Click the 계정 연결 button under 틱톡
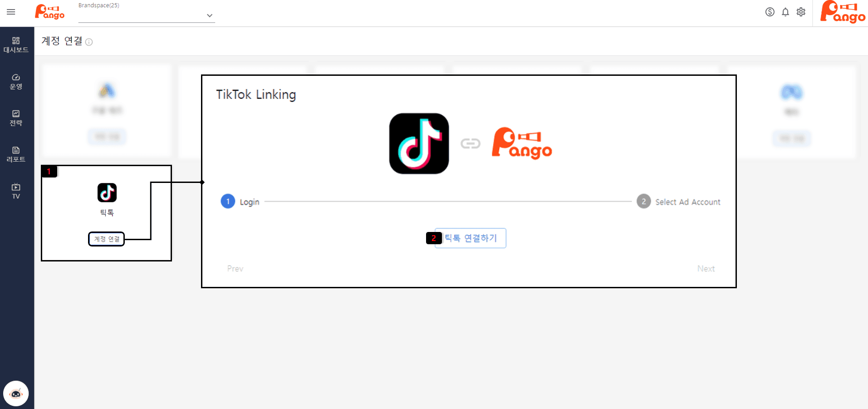The height and width of the screenshot is (409, 868). pos(107,239)
